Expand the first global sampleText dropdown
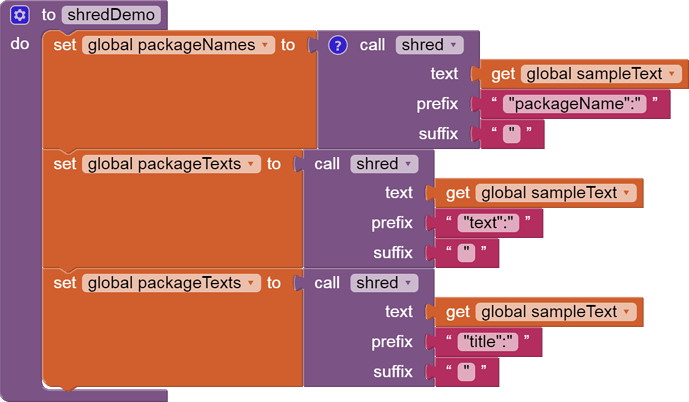689x402 pixels. click(x=671, y=74)
